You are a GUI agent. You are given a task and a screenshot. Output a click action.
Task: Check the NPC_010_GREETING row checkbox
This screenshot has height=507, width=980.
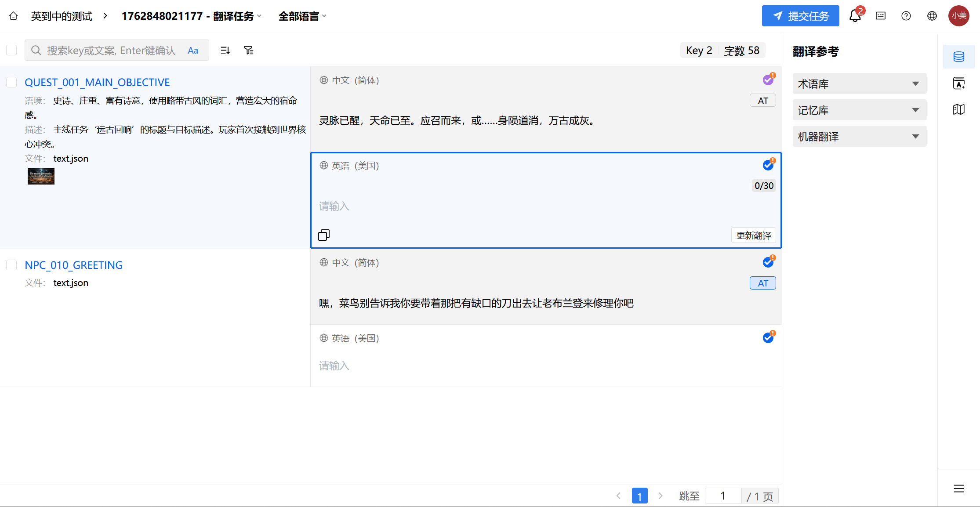12,265
